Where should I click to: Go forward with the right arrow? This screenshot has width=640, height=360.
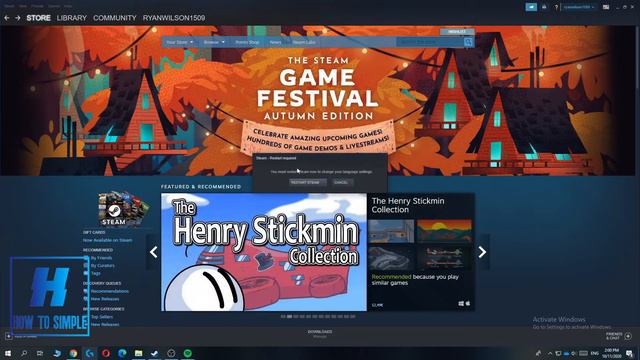[18, 18]
